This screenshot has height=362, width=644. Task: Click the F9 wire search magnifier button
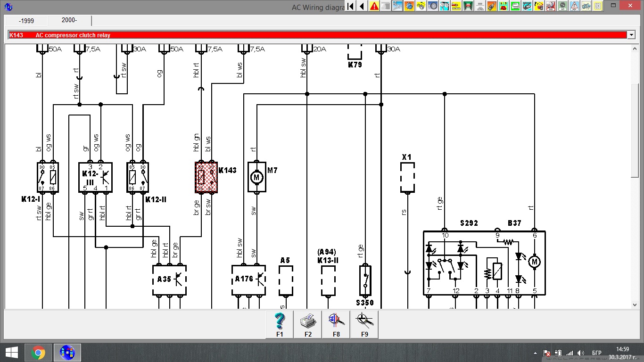(364, 324)
